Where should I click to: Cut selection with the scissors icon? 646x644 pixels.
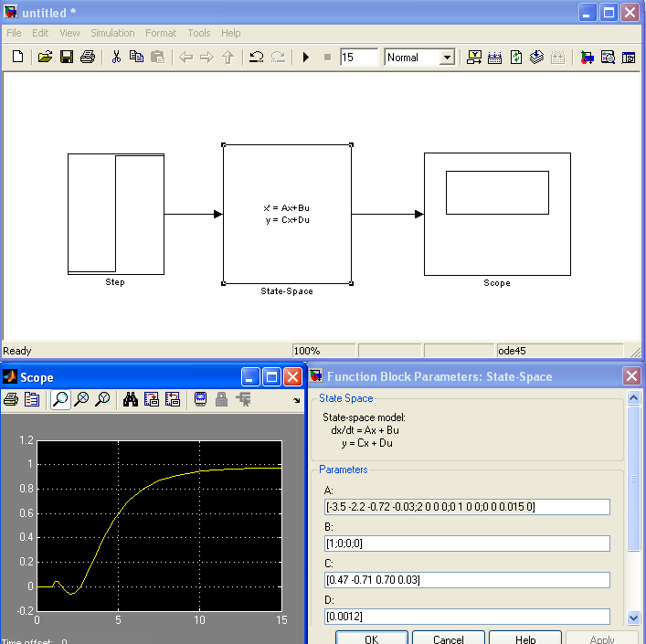tap(116, 57)
